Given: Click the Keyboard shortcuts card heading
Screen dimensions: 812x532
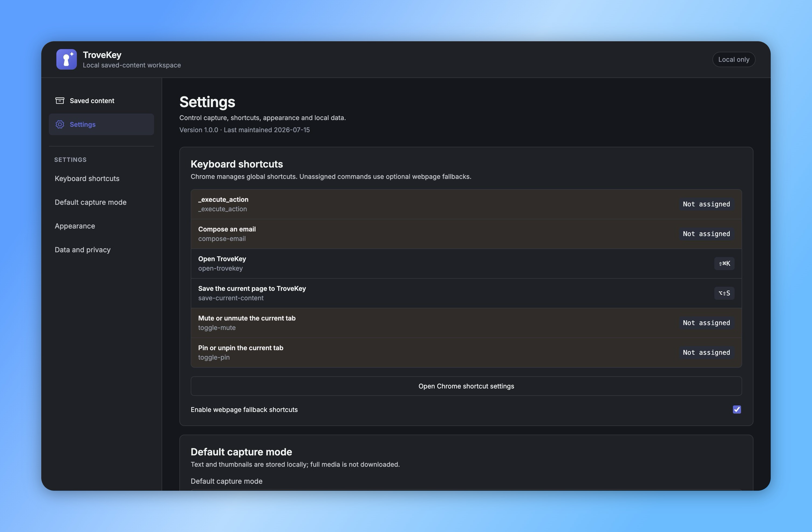Looking at the screenshot, I should 237,164.
